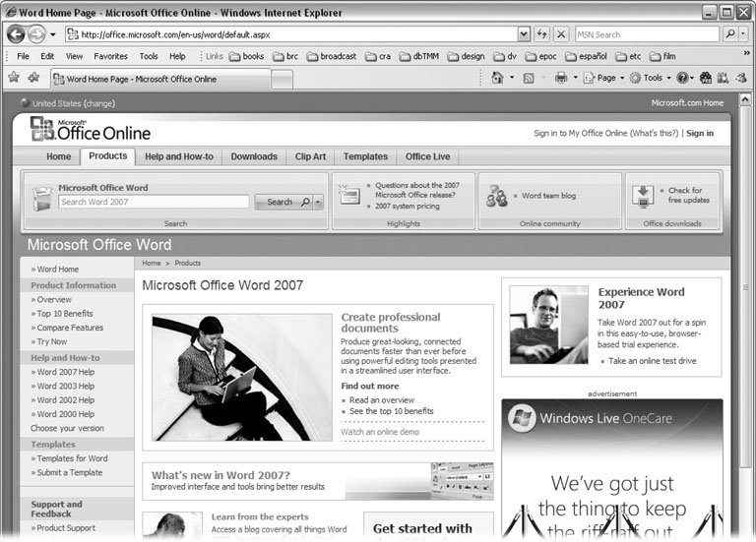
Task: Open the books links folder
Action: click(x=246, y=56)
